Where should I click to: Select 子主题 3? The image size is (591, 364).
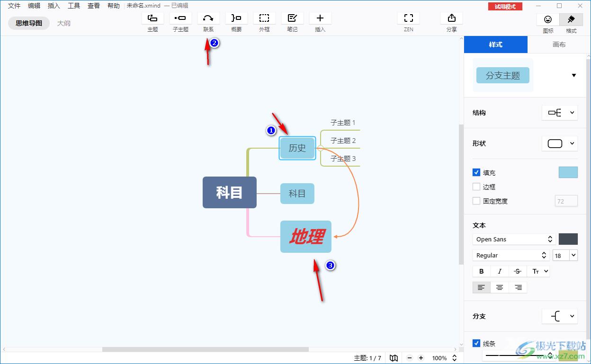click(x=343, y=159)
